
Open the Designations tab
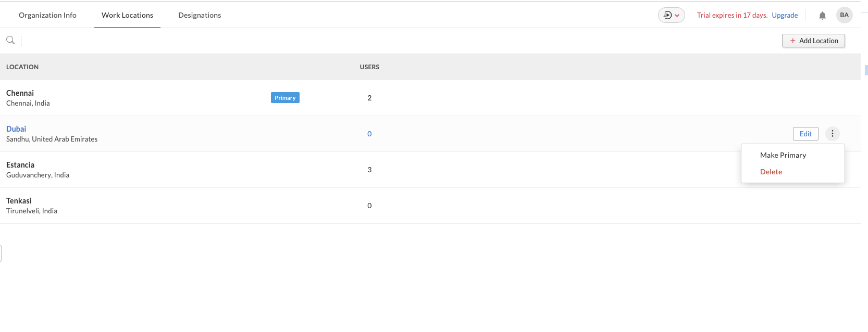(x=200, y=15)
